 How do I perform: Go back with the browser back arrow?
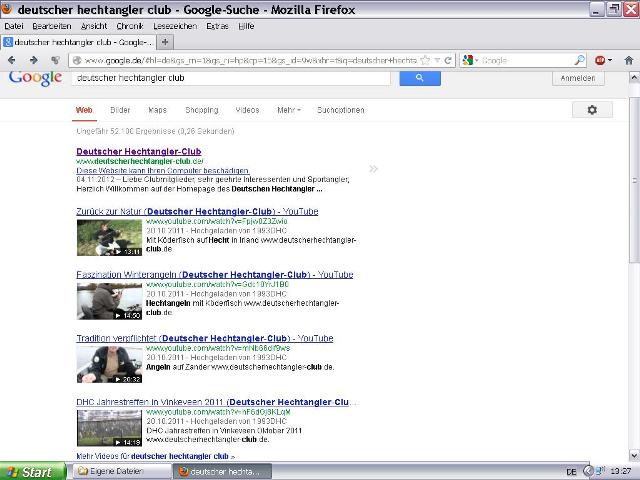coord(11,60)
